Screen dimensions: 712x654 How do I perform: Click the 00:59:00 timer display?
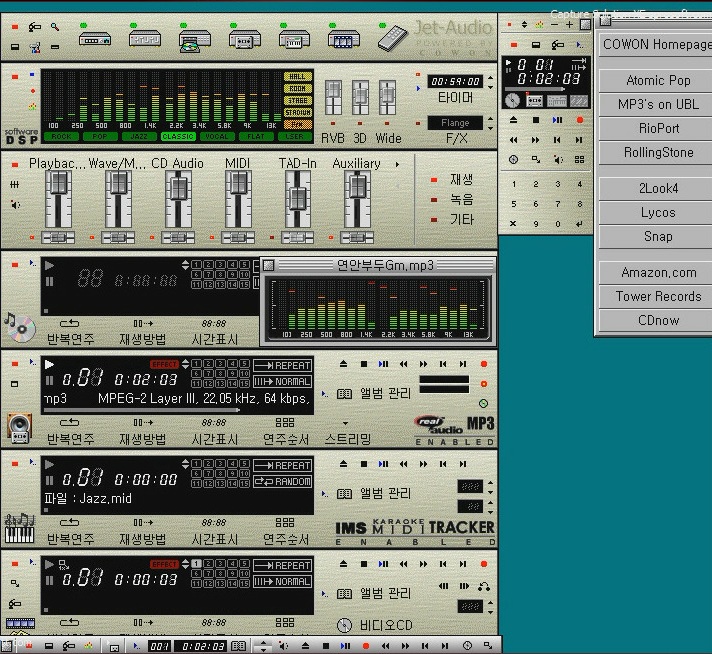455,81
